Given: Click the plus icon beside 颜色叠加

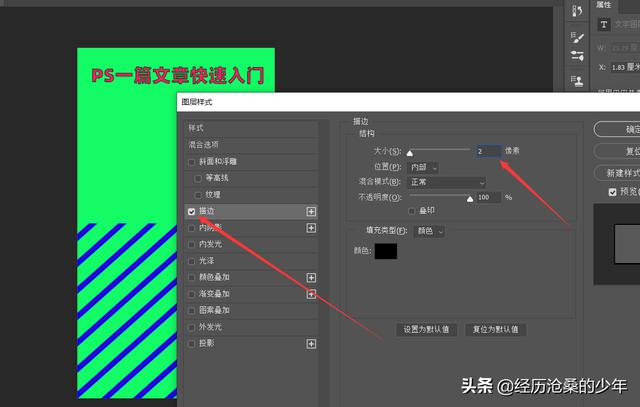Looking at the screenshot, I should [311, 278].
